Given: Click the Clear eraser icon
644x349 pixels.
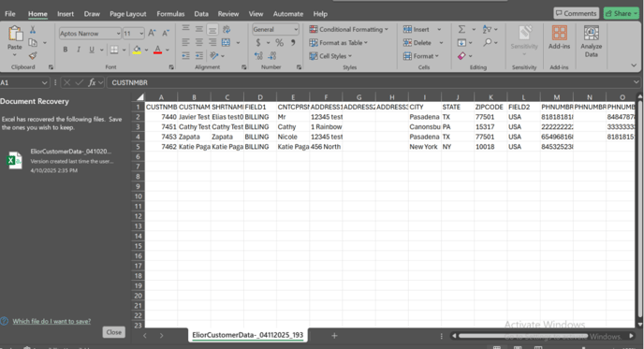Looking at the screenshot, I should tap(461, 56).
